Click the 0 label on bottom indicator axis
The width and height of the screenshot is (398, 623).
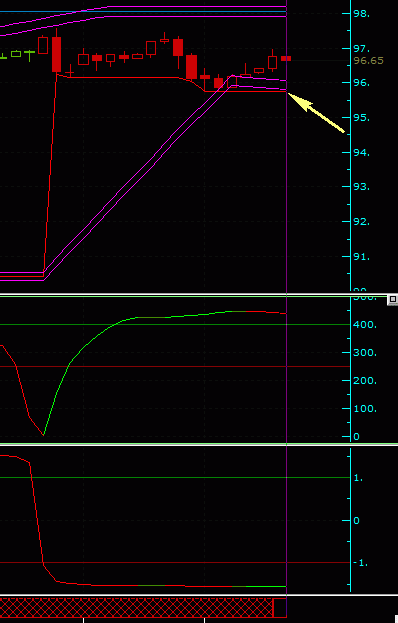[356, 520]
